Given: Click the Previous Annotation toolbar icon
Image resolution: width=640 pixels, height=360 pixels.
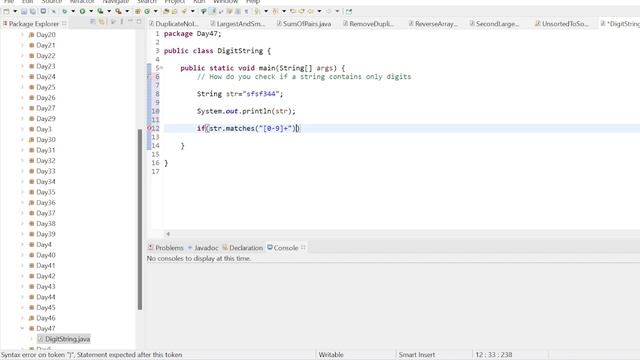Looking at the screenshot, I should (x=276, y=11).
